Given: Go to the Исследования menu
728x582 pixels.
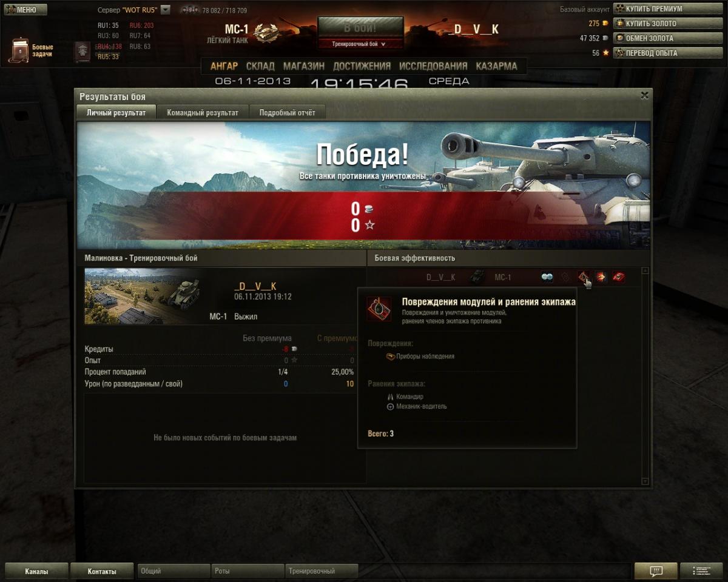Looking at the screenshot, I should pyautogui.click(x=433, y=66).
